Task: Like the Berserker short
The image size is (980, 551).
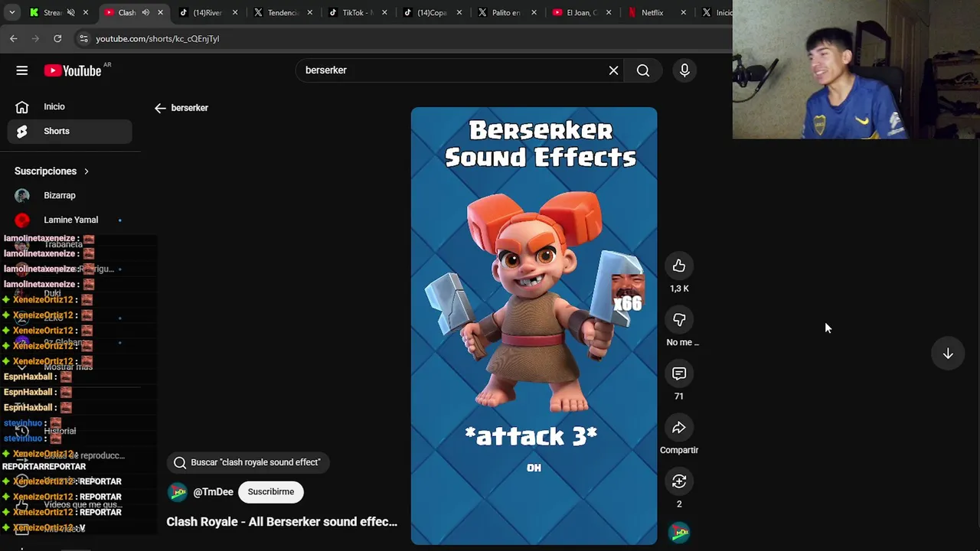Action: point(679,266)
